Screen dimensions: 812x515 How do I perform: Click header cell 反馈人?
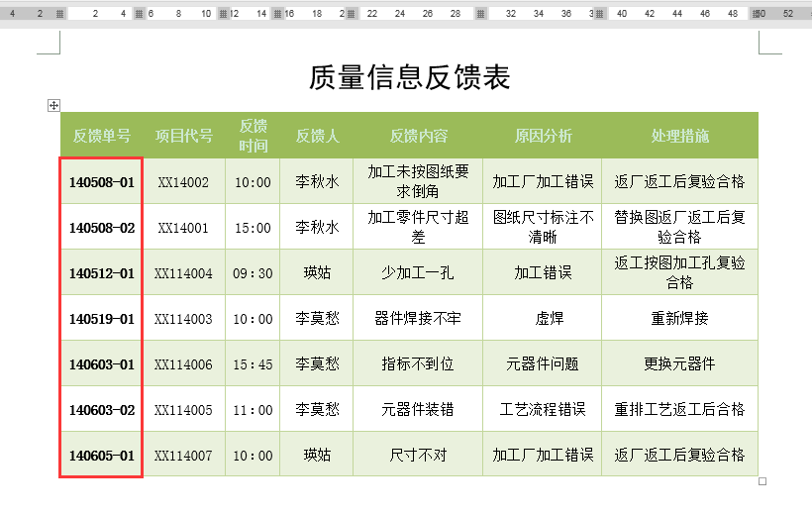[317, 136]
